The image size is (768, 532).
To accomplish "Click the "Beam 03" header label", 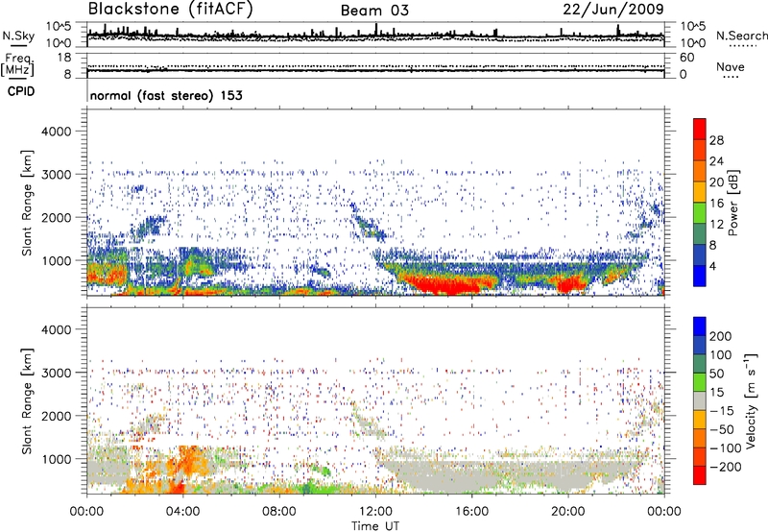I will coord(374,11).
